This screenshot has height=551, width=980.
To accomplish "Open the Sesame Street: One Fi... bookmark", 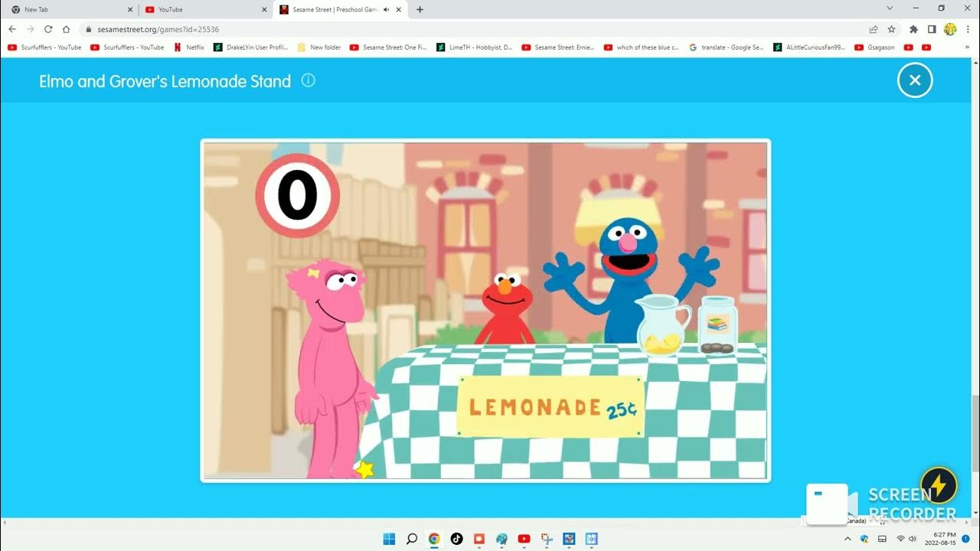I will (388, 47).
